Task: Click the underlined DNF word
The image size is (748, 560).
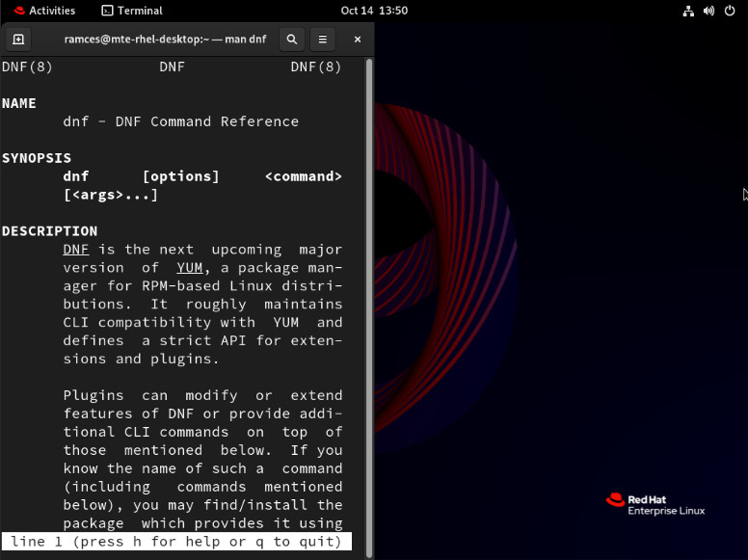Action: tap(76, 250)
